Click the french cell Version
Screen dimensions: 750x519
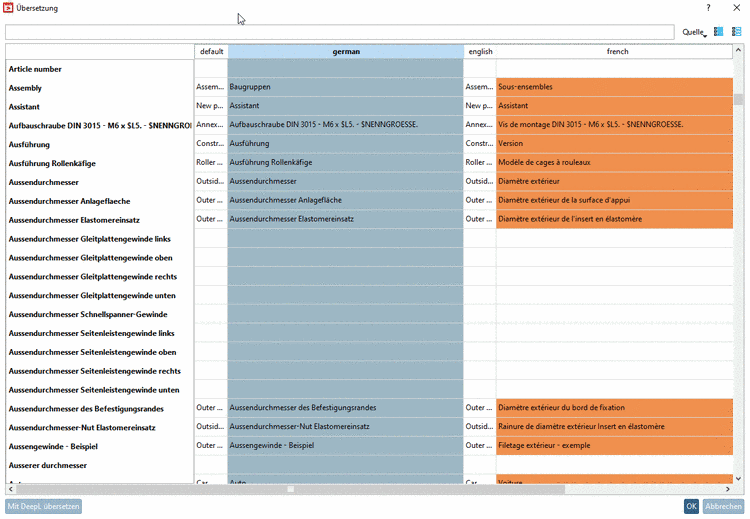615,144
